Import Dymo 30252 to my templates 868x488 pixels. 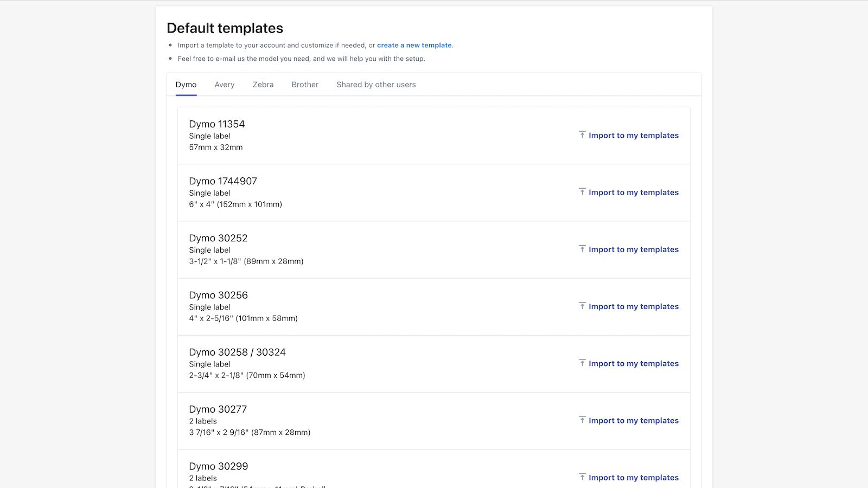pos(634,249)
